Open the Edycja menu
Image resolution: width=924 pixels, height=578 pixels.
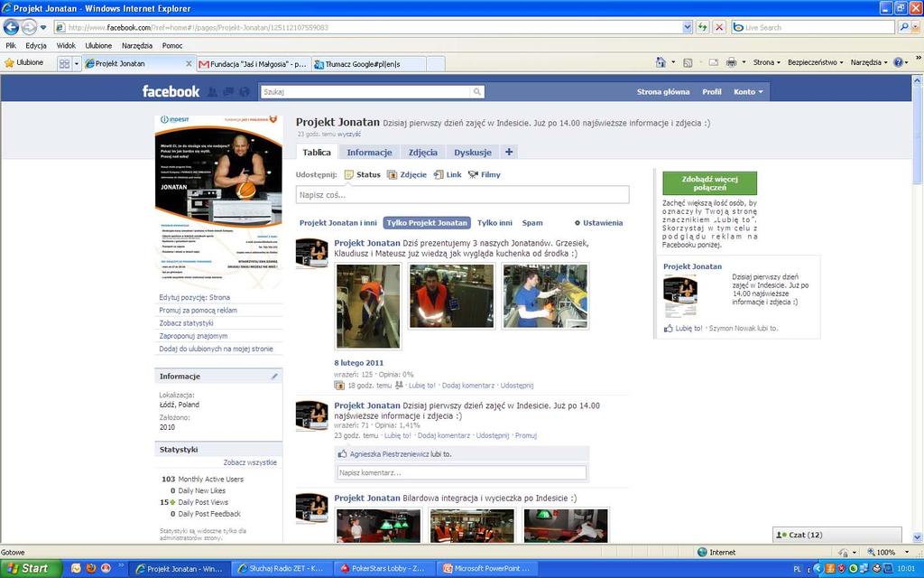click(36, 45)
